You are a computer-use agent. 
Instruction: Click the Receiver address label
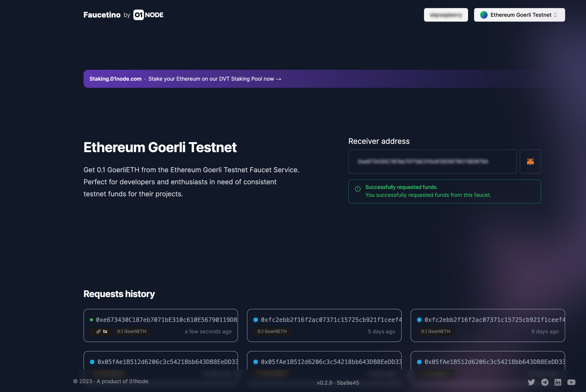(379, 141)
